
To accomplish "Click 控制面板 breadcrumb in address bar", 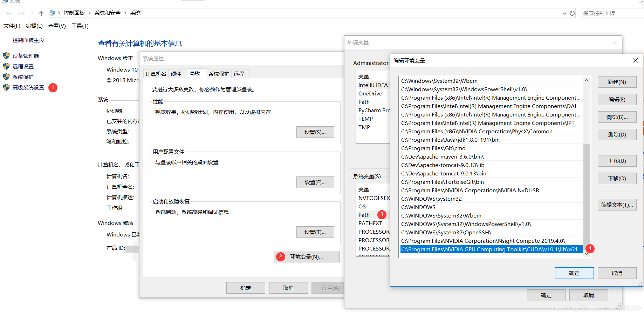I will point(74,13).
